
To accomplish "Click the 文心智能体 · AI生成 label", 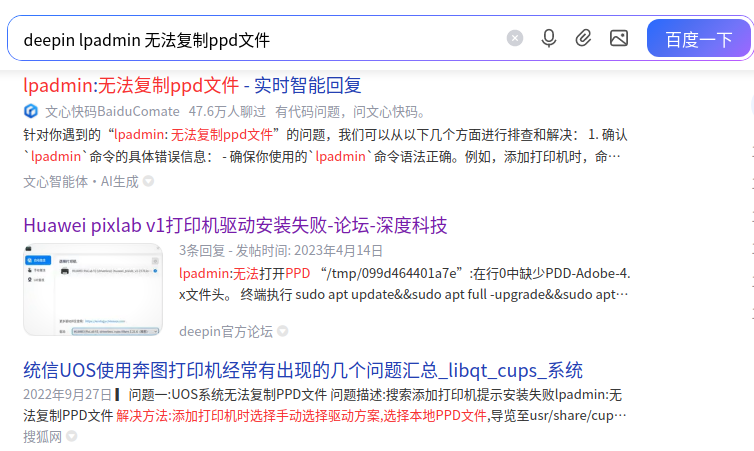I will click(81, 181).
